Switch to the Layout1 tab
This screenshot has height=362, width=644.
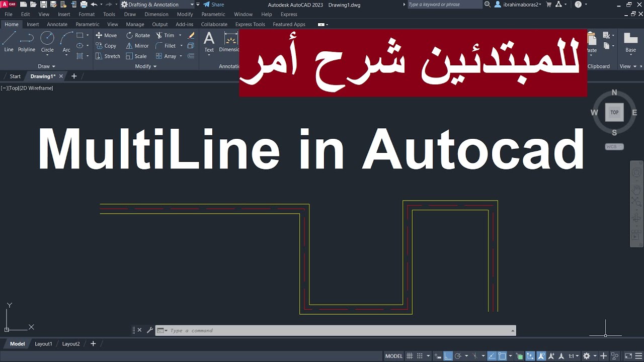(43, 344)
